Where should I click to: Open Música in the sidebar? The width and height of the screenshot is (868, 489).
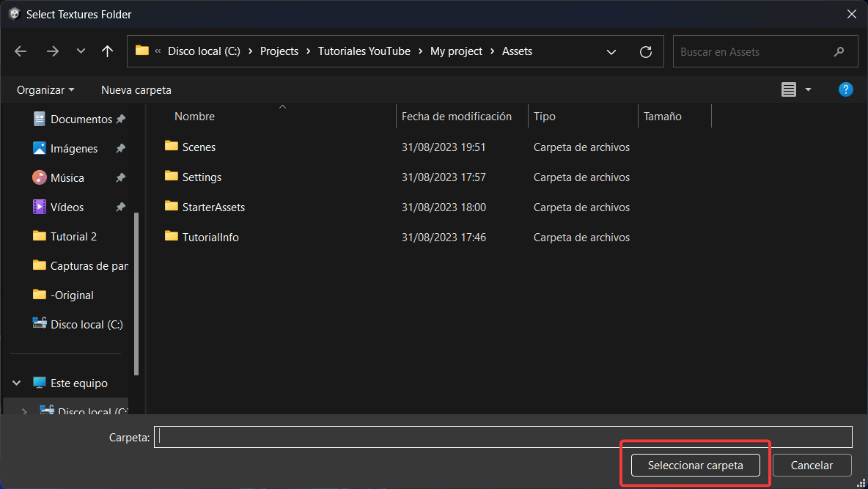point(67,177)
